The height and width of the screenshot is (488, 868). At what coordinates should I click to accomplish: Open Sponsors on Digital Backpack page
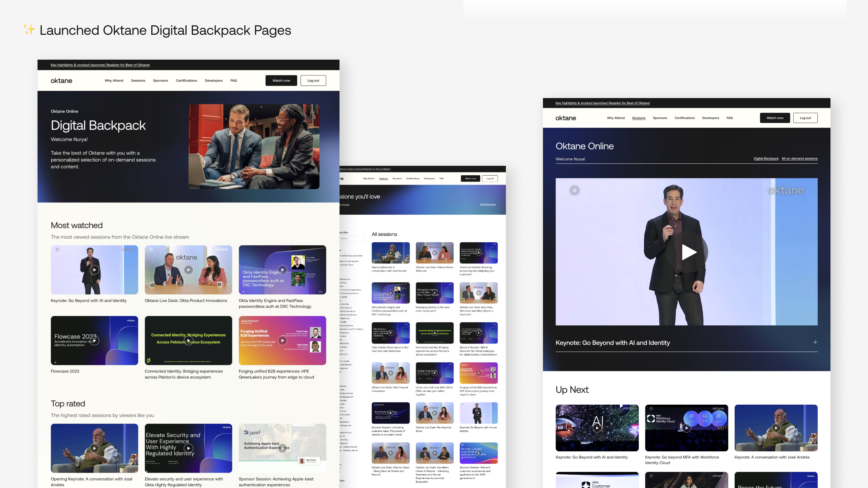(160, 80)
